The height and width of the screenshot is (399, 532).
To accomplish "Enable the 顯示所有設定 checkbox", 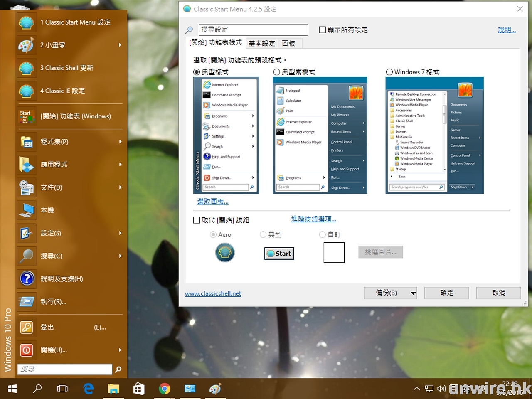I will (322, 30).
